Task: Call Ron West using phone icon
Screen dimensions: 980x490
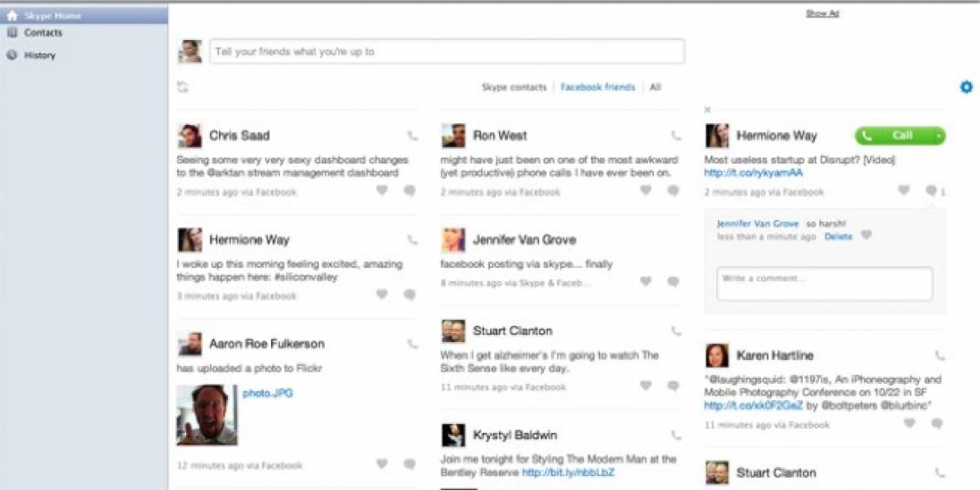Action: pos(676,136)
